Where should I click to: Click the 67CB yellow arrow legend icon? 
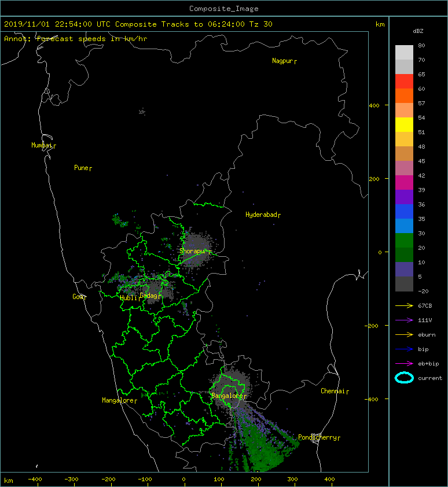point(404,305)
